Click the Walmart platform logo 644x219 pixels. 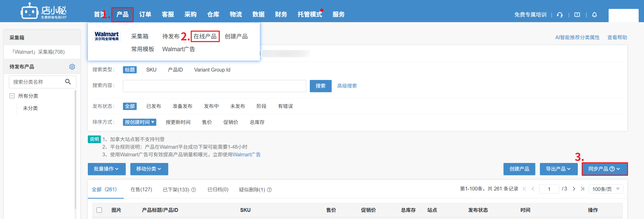[x=107, y=36]
